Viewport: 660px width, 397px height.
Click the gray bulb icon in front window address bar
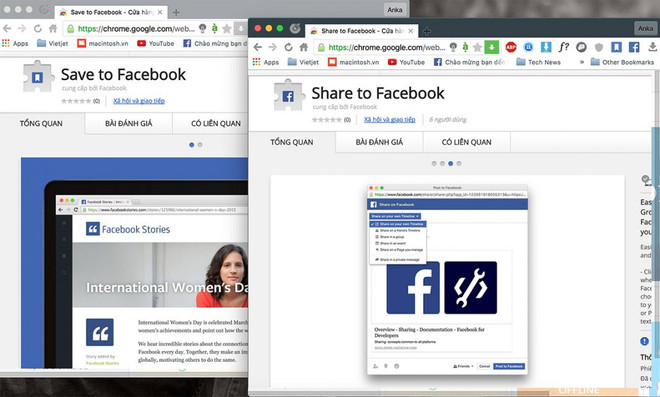pyautogui.click(x=453, y=47)
